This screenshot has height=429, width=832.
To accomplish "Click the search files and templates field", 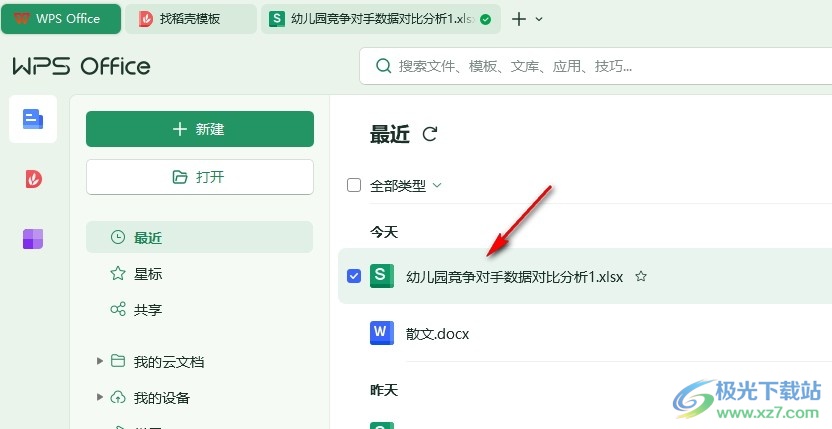I will (596, 66).
